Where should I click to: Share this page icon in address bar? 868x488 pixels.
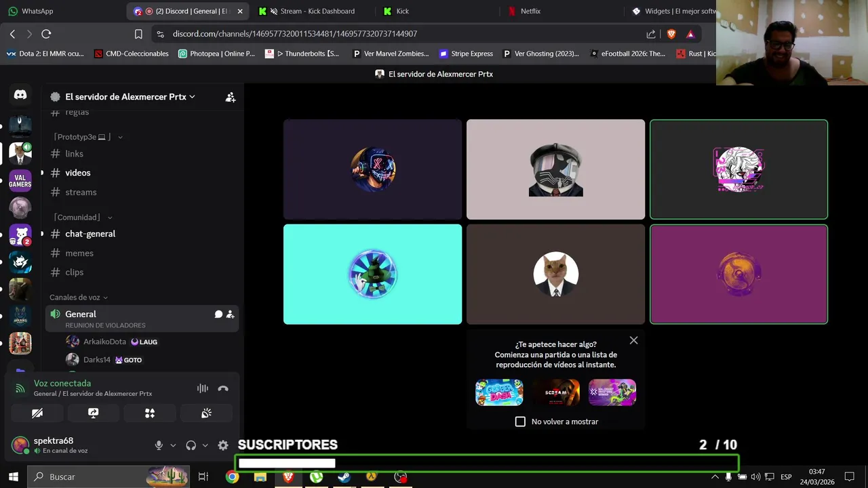pos(651,34)
